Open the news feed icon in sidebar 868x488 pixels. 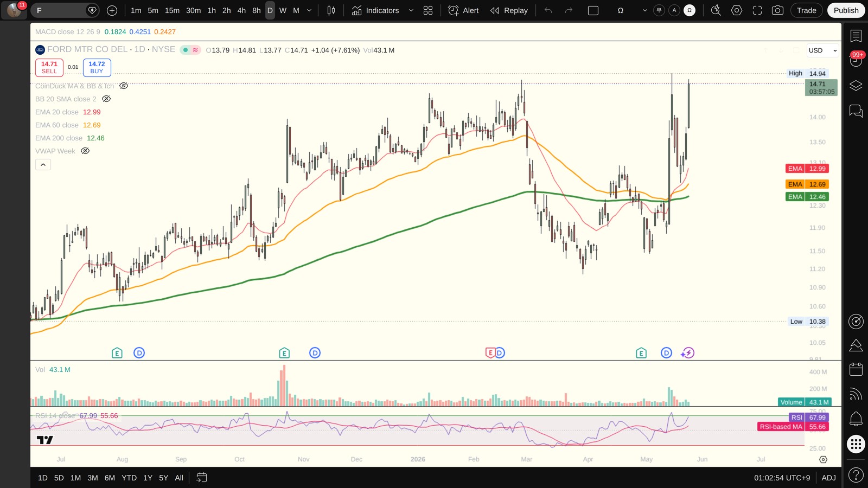click(x=856, y=394)
